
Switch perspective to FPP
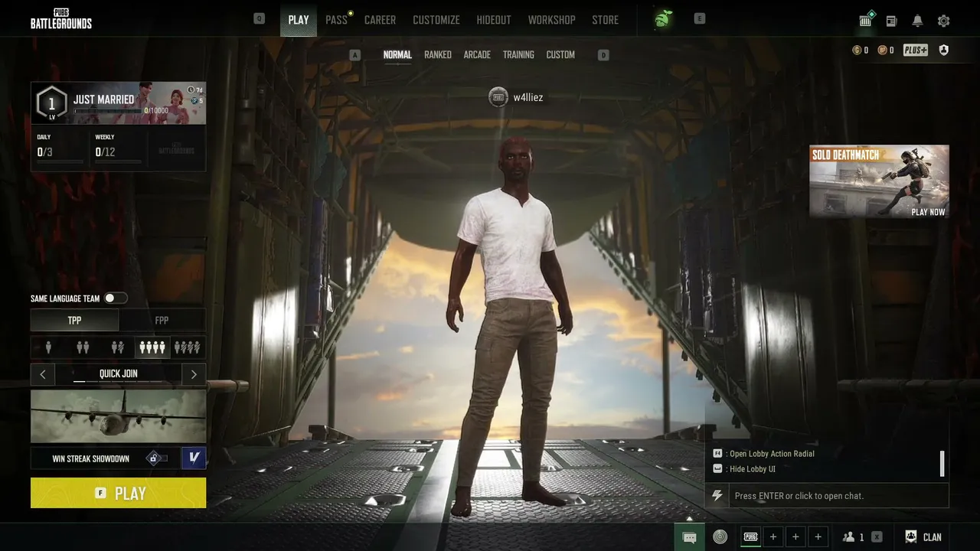click(x=162, y=320)
